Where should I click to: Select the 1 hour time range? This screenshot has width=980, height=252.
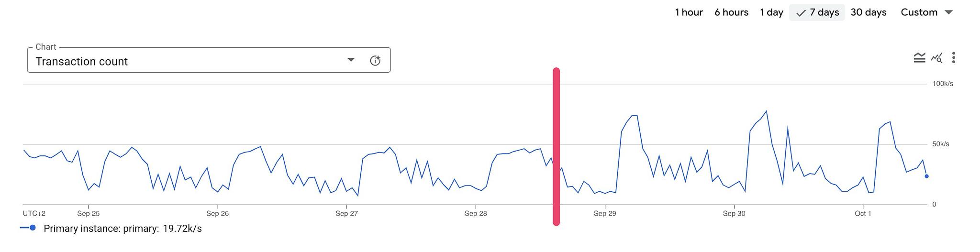tap(689, 12)
